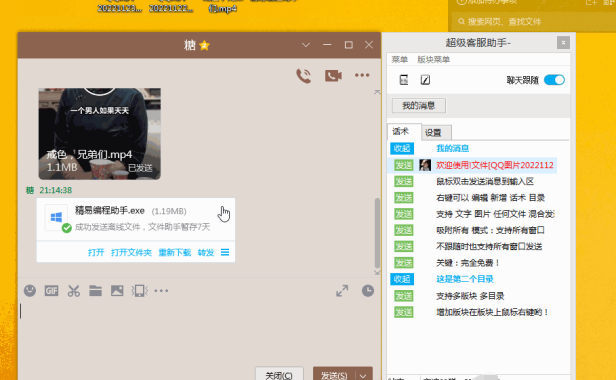This screenshot has width=616, height=380.
Task: Select text 欢迎使用!文件[QQ图片2022112
Action: 495,165
